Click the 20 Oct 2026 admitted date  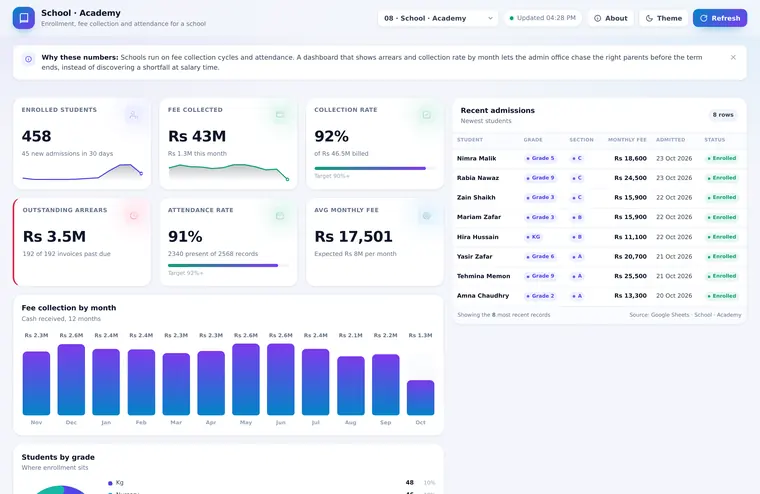[674, 296]
